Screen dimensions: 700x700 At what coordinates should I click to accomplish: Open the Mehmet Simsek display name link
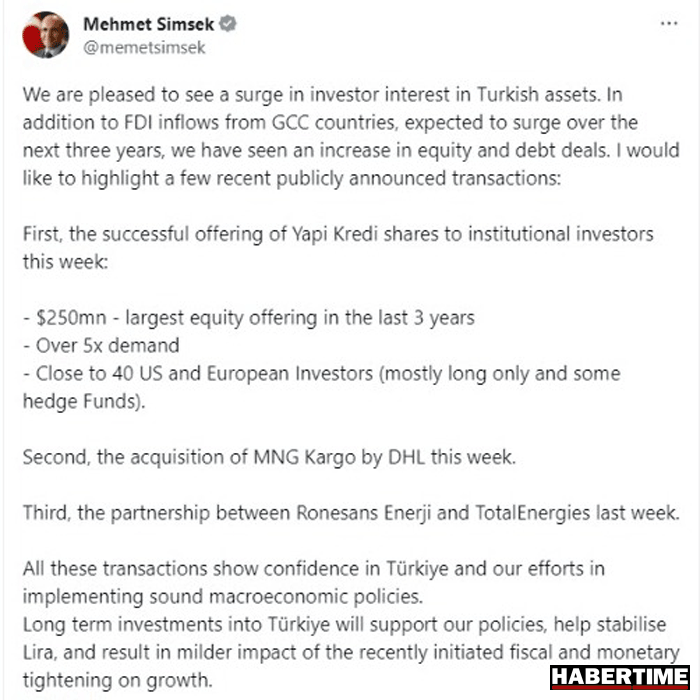click(x=149, y=24)
